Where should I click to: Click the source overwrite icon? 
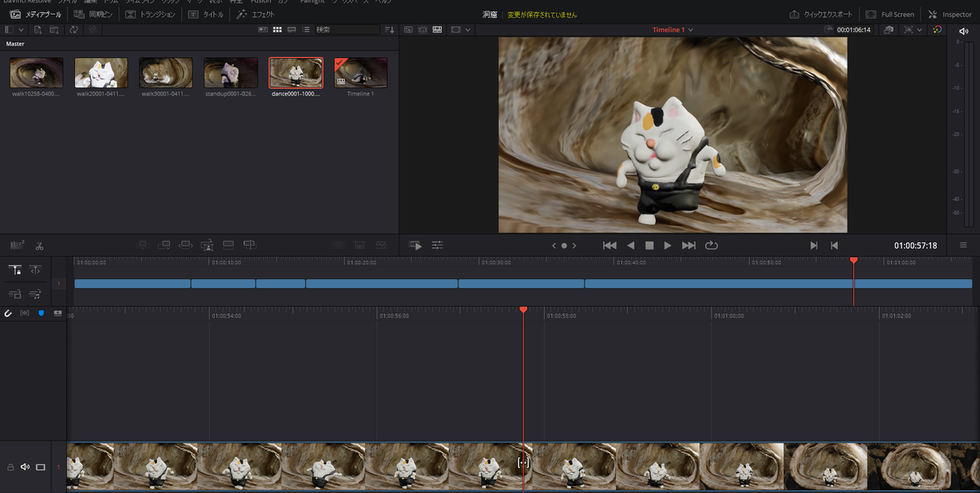250,244
